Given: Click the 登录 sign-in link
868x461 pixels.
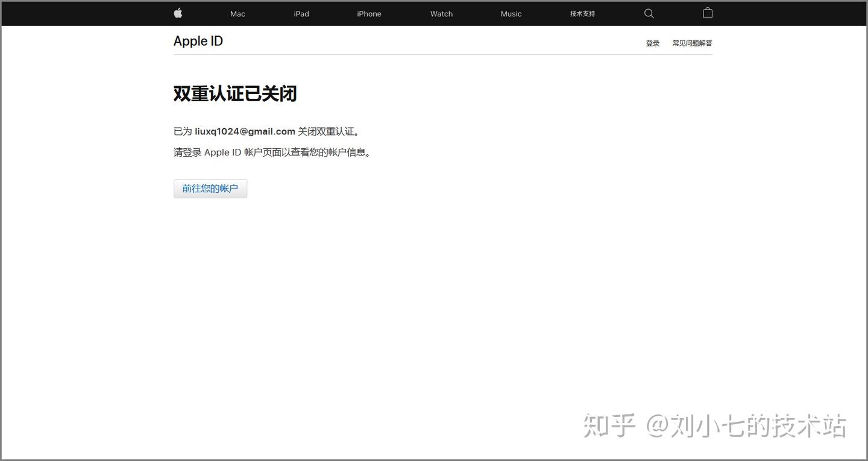Looking at the screenshot, I should (653, 42).
